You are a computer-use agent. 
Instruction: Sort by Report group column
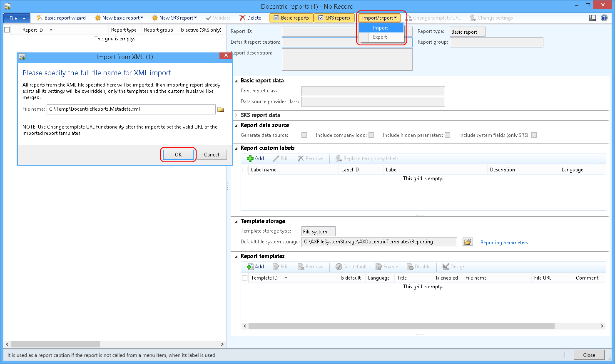[159, 30]
